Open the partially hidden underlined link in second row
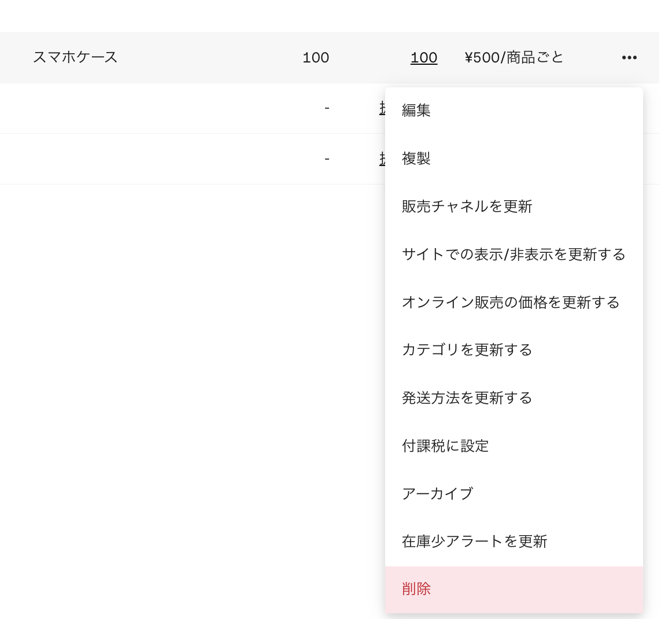Screen dimensions: 672x619 tap(383, 108)
